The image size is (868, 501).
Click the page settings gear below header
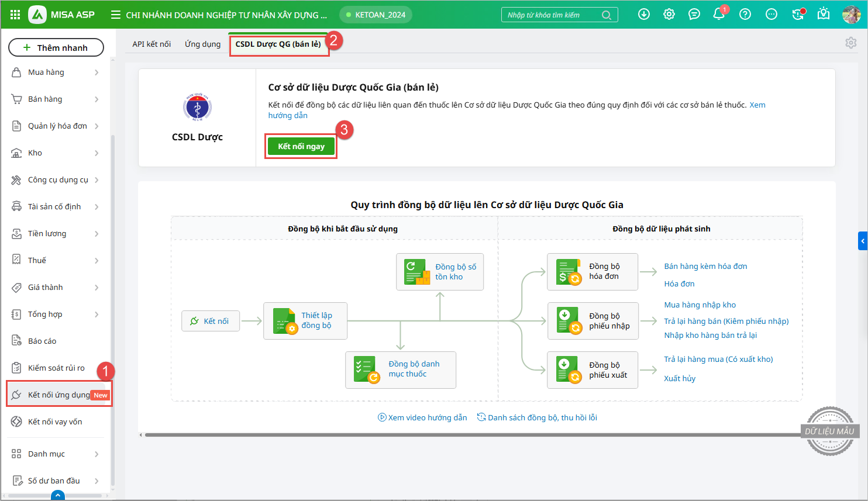(x=851, y=43)
